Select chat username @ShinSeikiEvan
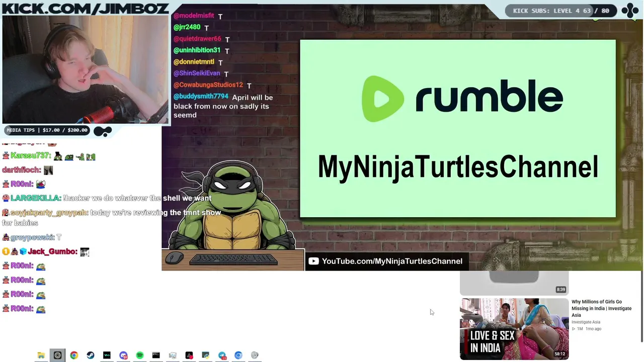This screenshot has width=644, height=362. click(197, 73)
